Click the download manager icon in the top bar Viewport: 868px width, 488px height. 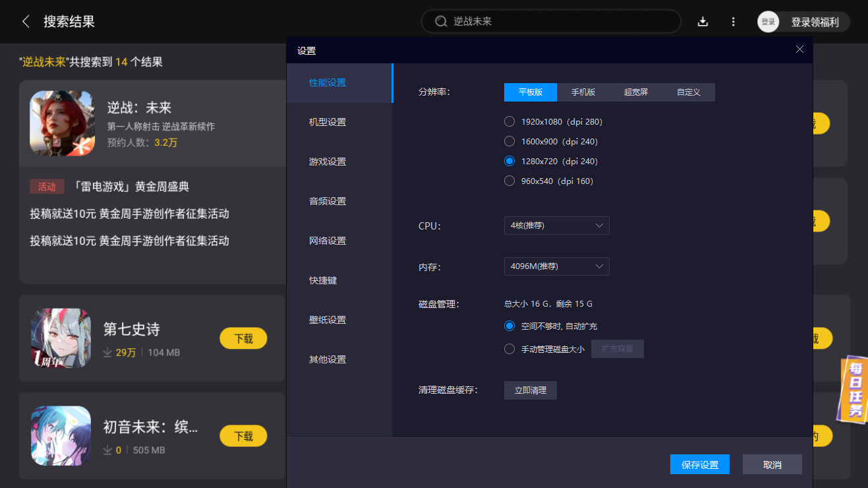[x=703, y=21]
